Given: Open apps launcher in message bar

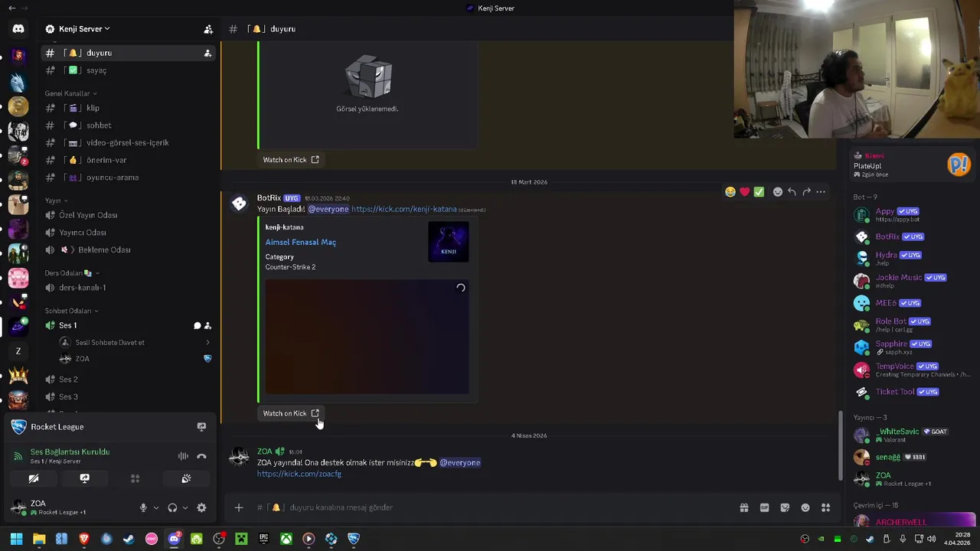Looking at the screenshot, I should point(826,507).
